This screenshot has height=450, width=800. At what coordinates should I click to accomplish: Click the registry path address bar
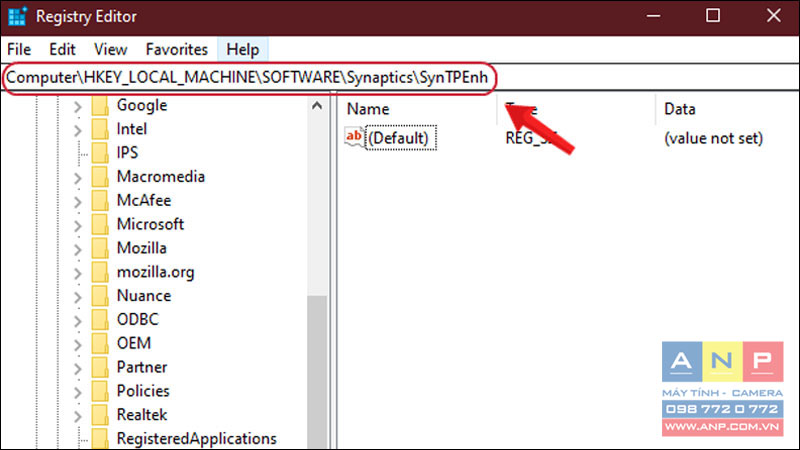(x=400, y=78)
